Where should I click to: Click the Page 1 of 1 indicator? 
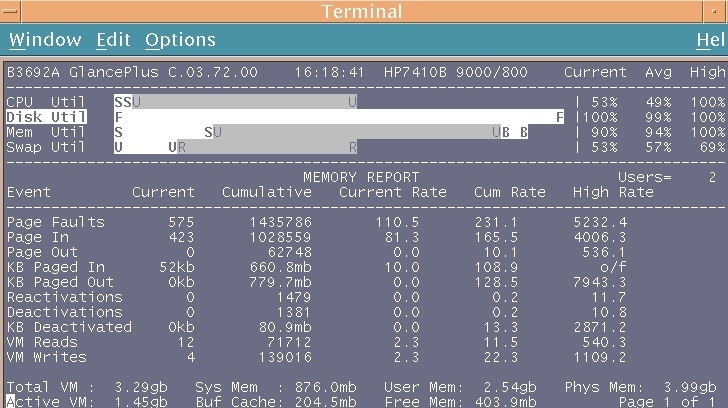click(x=667, y=402)
